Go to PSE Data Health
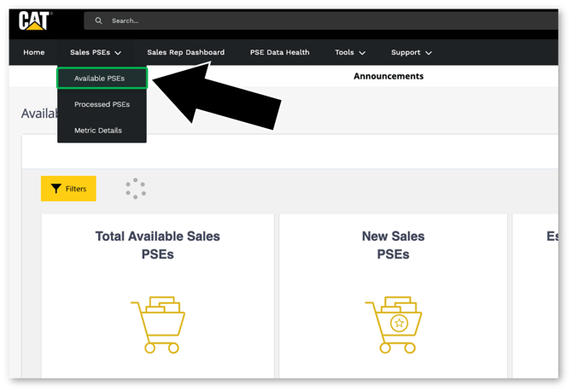572x392 pixels. pos(279,53)
